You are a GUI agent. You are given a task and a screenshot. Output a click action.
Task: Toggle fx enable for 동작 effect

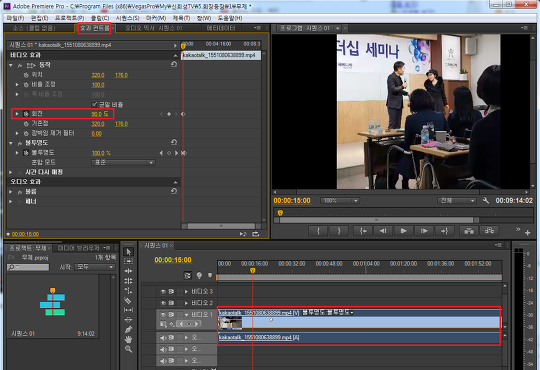pyautogui.click(x=20, y=65)
